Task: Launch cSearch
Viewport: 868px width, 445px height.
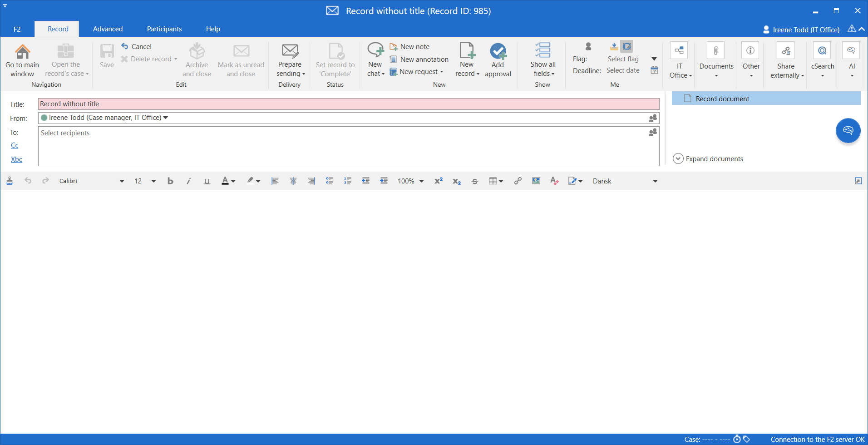Action: [822, 59]
